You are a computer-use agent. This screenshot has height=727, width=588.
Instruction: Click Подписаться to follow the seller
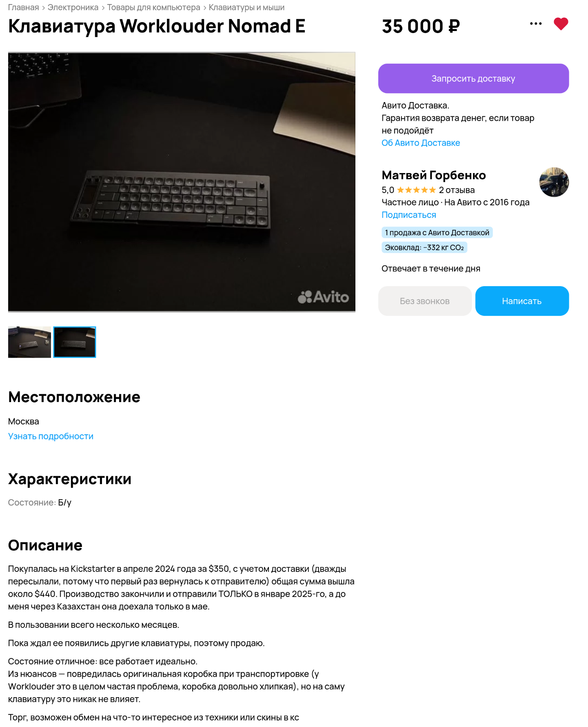[409, 215]
